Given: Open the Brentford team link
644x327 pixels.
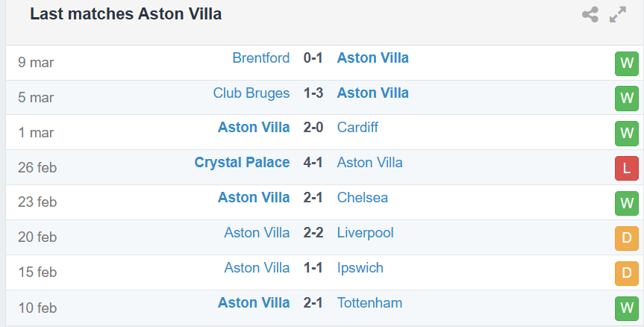Looking at the screenshot, I should coord(260,58).
